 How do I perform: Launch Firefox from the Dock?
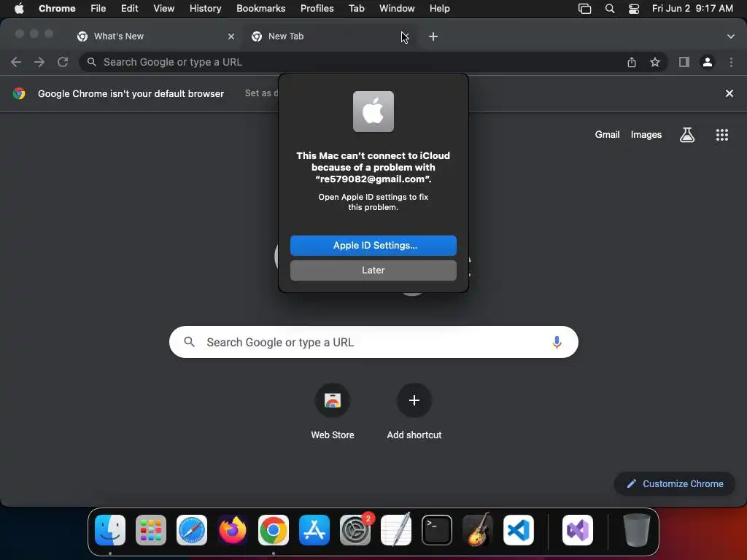[x=233, y=530]
